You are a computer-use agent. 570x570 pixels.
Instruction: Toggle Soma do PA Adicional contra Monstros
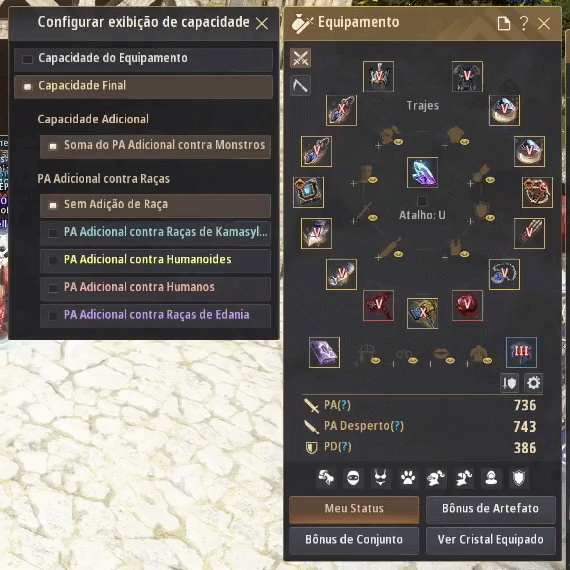tap(155, 146)
